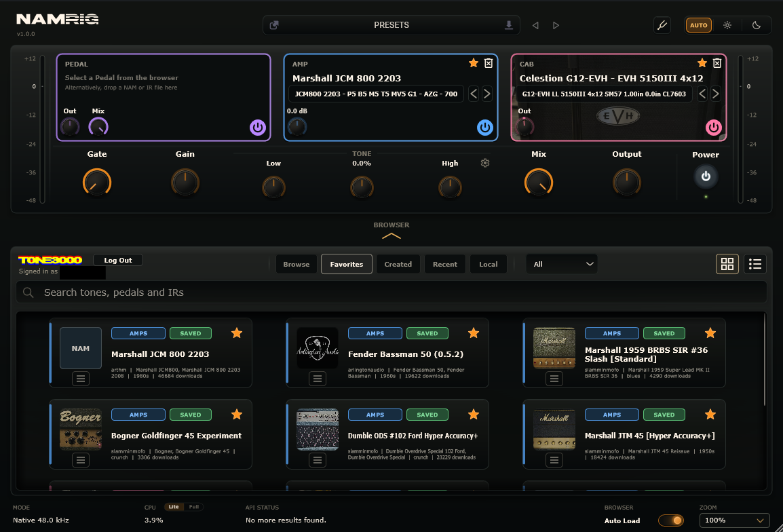
Task: Clear the AMP slot
Action: pyautogui.click(x=489, y=63)
